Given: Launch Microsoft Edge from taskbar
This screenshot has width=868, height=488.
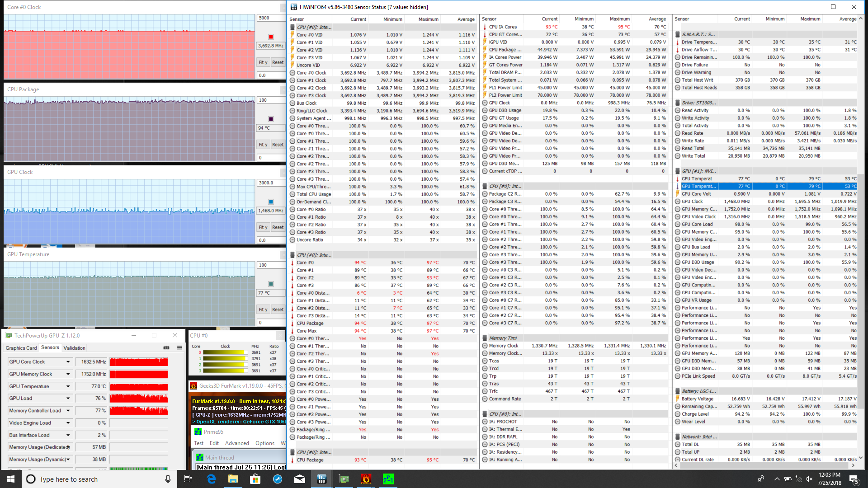Looking at the screenshot, I should pyautogui.click(x=211, y=479).
